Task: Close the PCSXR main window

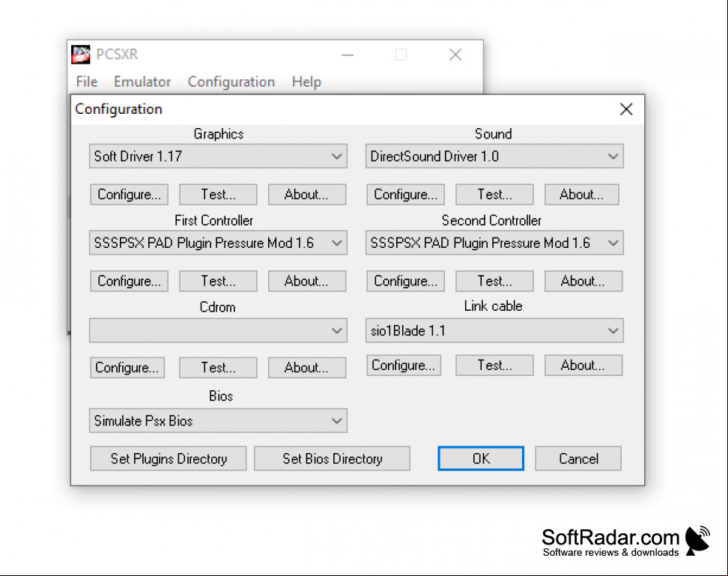Action: (x=455, y=55)
